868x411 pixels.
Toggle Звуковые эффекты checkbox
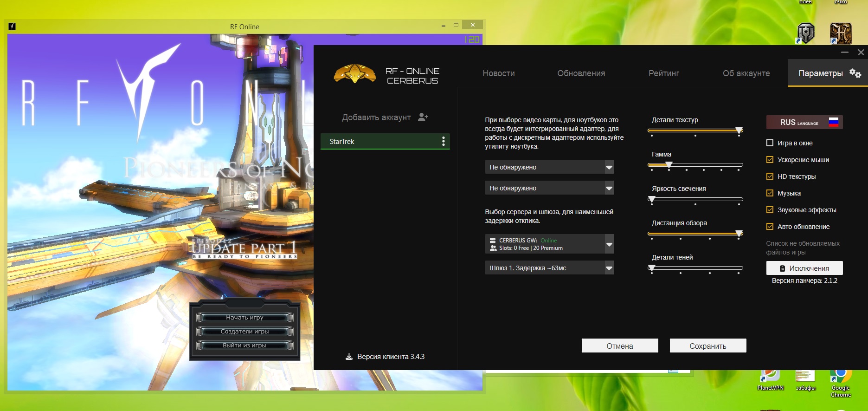pyautogui.click(x=770, y=210)
